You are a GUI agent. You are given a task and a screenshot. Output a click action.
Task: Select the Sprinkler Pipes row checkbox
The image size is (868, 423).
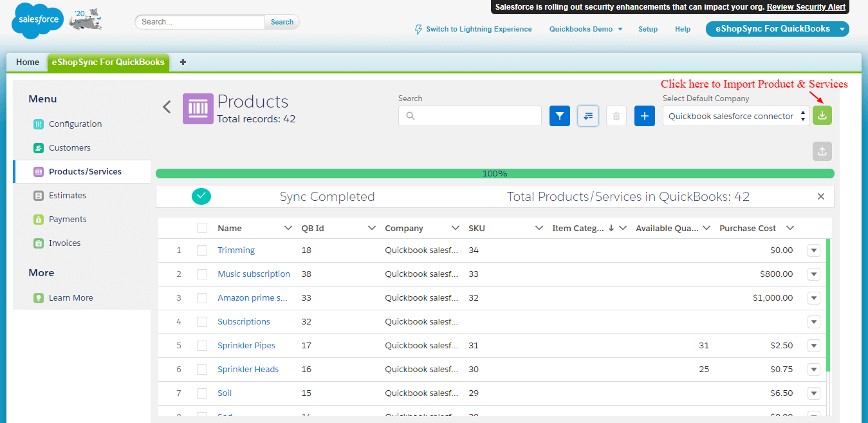(x=202, y=346)
